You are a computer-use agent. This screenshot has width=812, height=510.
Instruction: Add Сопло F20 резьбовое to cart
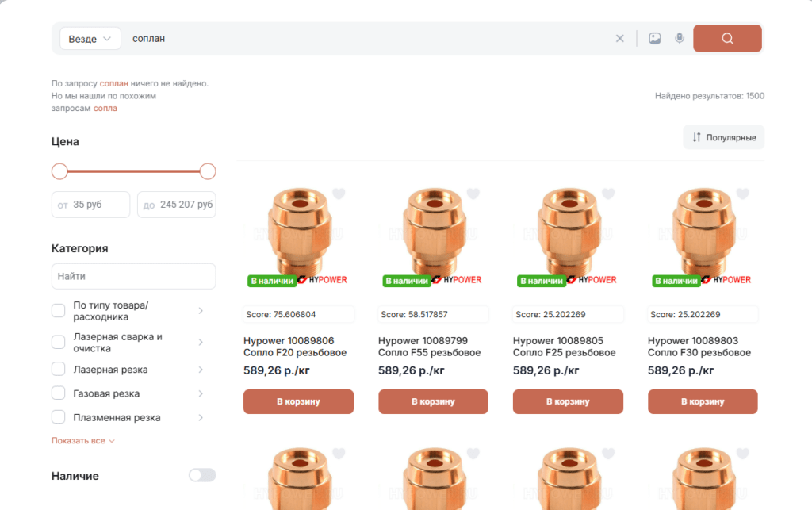(x=298, y=401)
